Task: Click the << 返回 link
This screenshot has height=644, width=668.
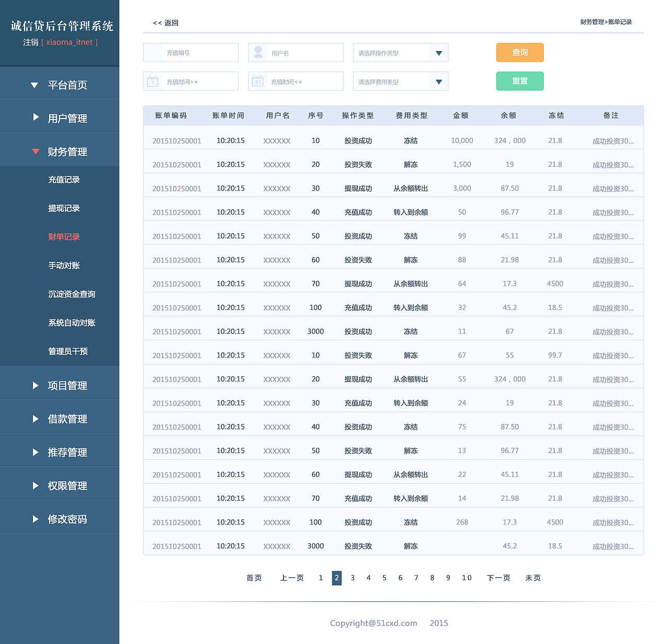Action: tap(164, 22)
